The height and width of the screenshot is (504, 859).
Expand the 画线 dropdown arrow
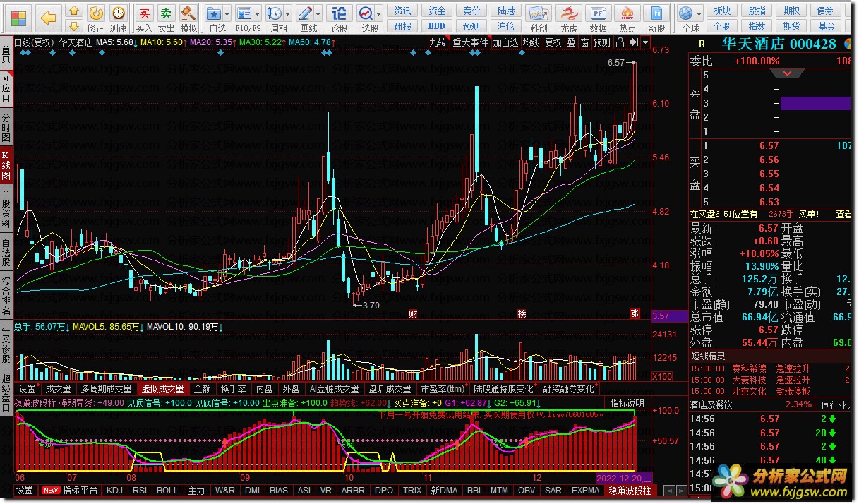(318, 14)
